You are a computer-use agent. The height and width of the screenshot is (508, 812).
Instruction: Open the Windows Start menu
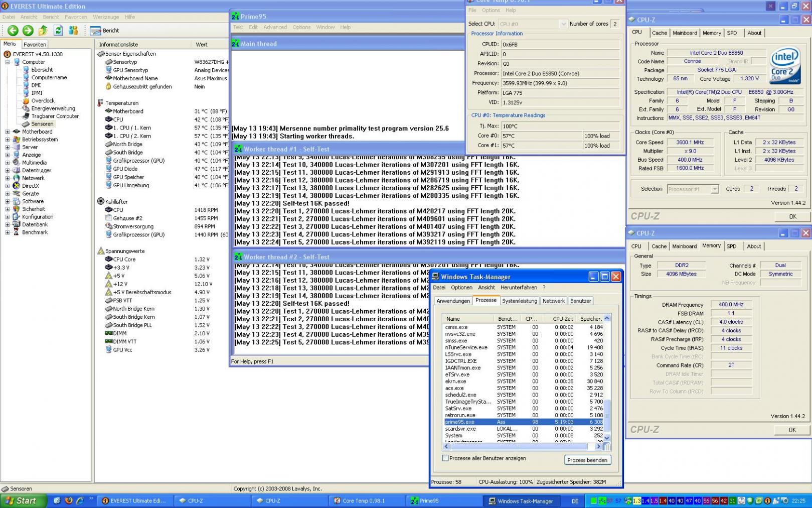24,500
